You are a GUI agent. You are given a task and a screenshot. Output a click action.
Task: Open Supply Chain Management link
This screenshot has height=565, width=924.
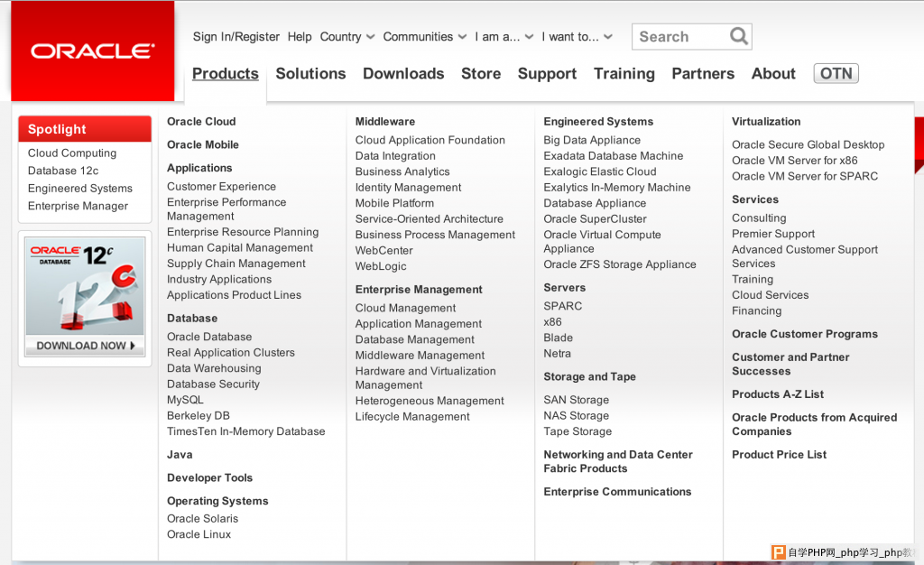[x=236, y=264]
